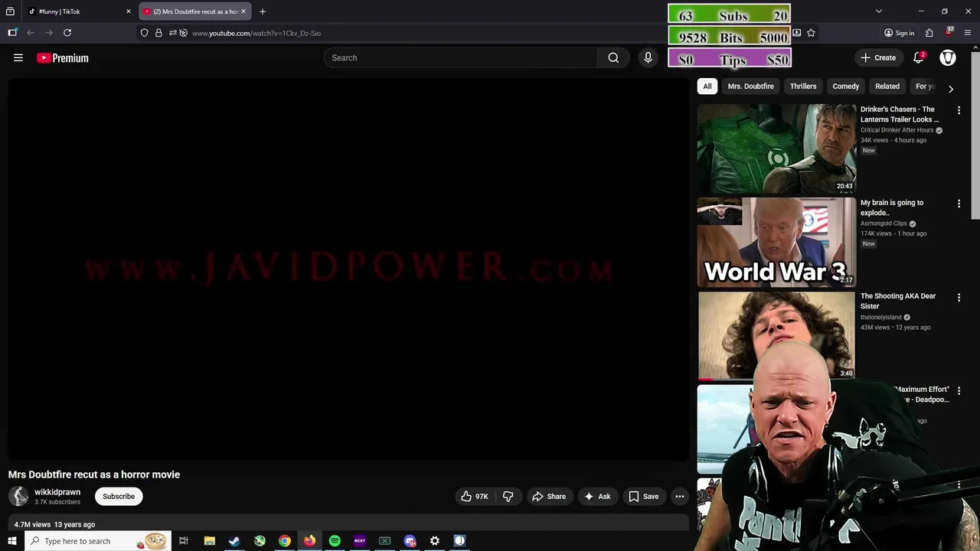Open File Explorer from the taskbar
Image resolution: width=980 pixels, height=551 pixels.
click(x=209, y=541)
